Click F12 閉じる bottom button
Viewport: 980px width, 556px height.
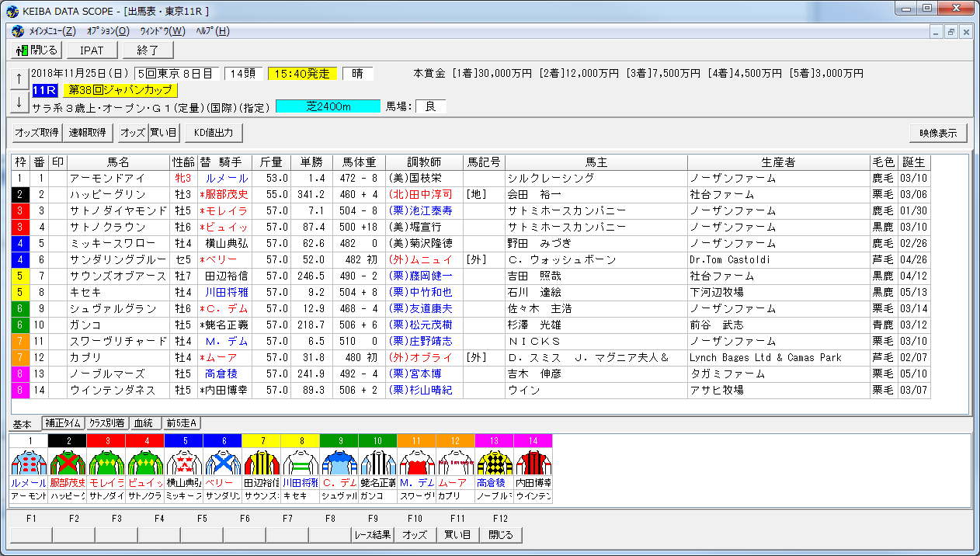[500, 534]
